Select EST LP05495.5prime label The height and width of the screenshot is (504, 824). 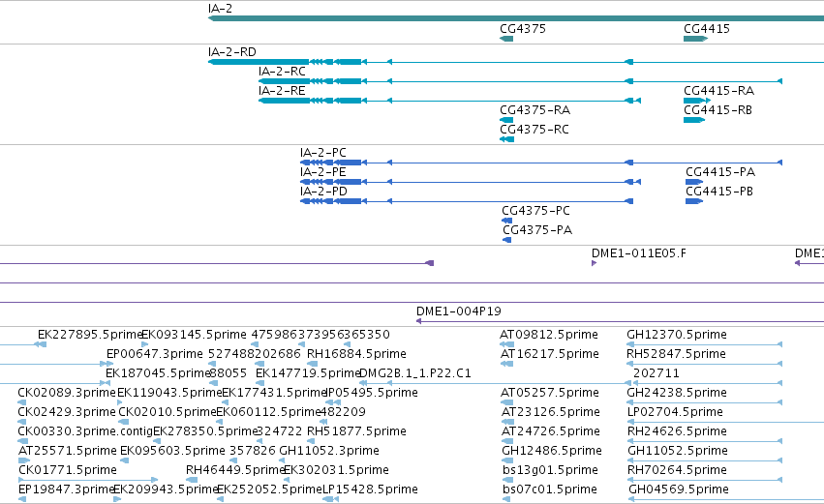pyautogui.click(x=372, y=393)
